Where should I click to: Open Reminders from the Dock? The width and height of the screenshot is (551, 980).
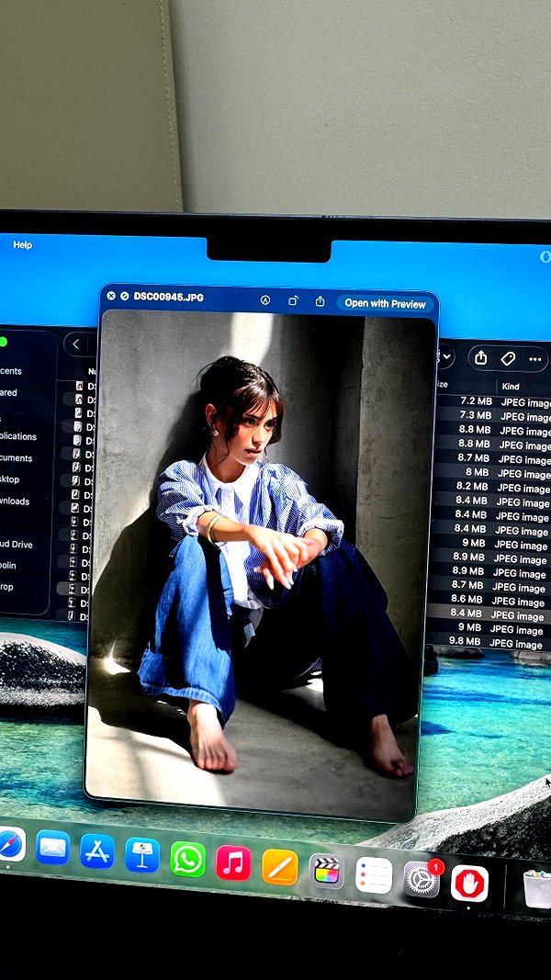coord(374,875)
